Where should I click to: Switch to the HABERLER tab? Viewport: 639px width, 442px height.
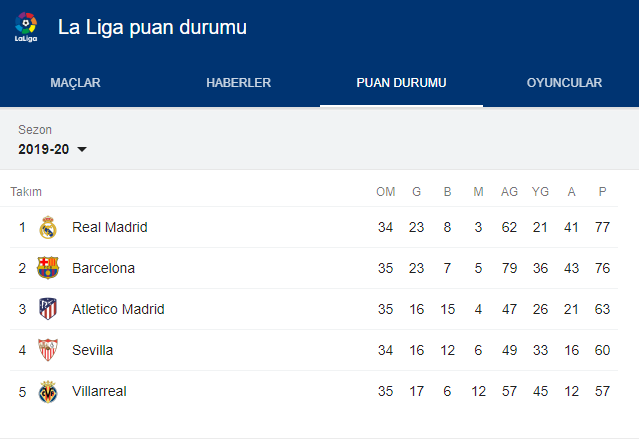(238, 83)
